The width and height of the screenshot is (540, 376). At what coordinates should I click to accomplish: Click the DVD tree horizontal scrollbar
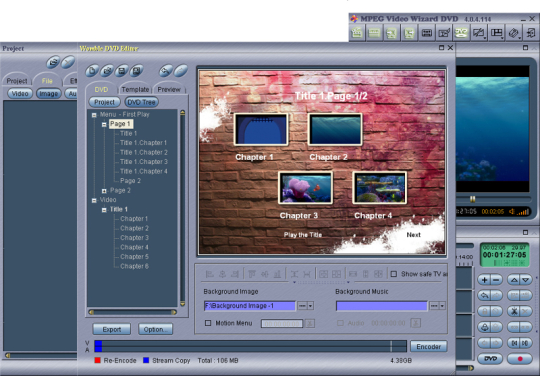[x=133, y=312]
